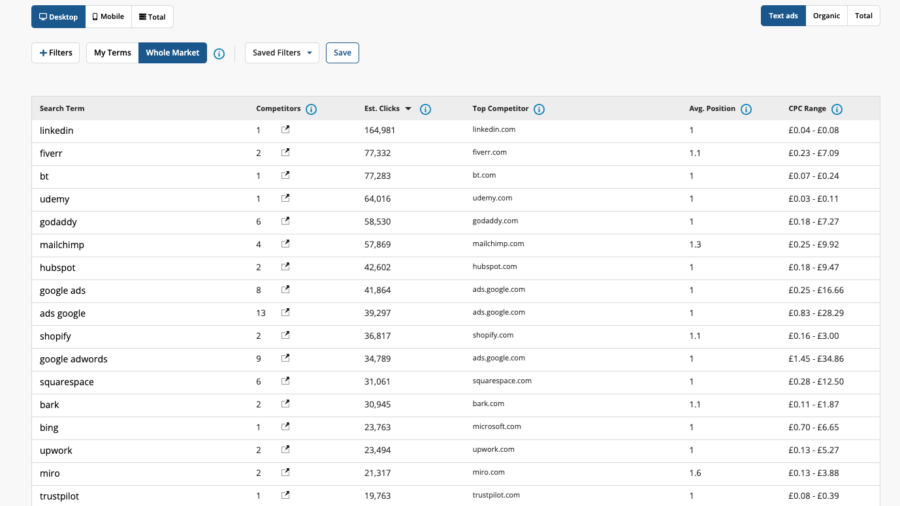900x506 pixels.
Task: Open external link icon for hubspot row
Action: pos(285,267)
